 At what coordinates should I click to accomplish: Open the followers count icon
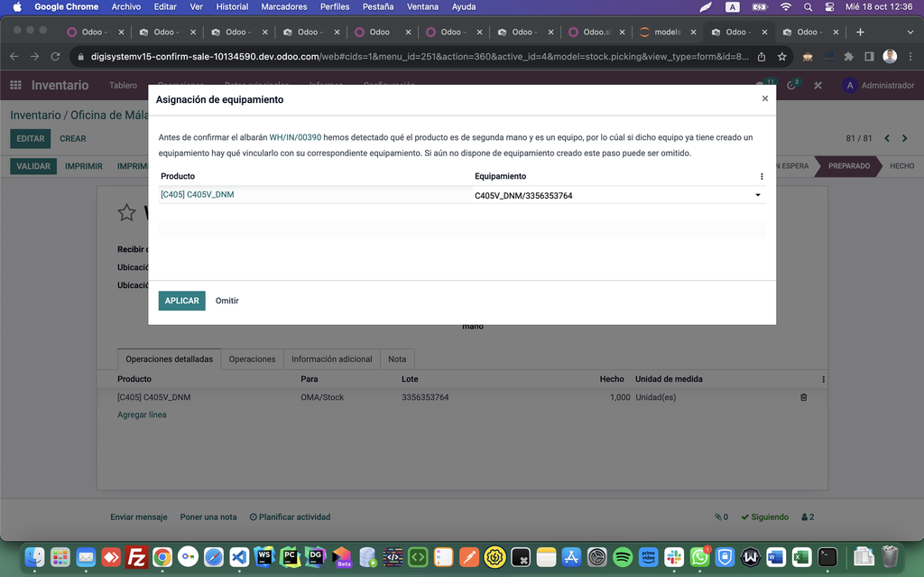808,517
